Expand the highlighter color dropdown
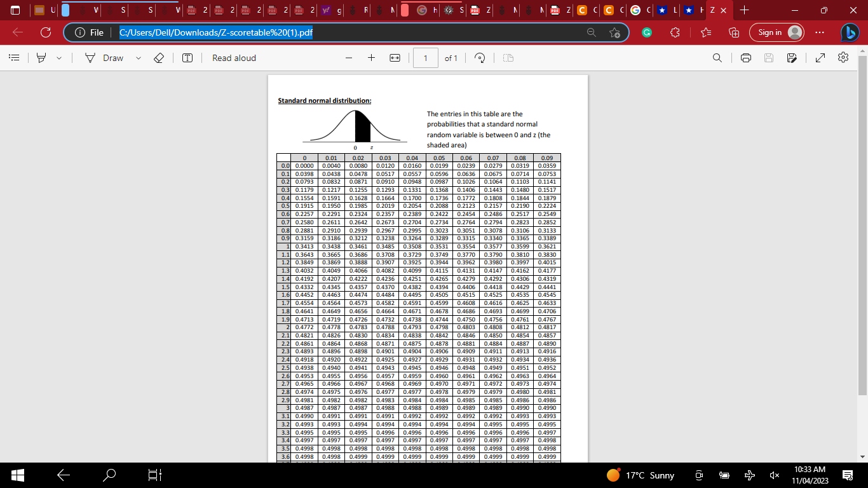This screenshot has width=868, height=488. [x=58, y=58]
